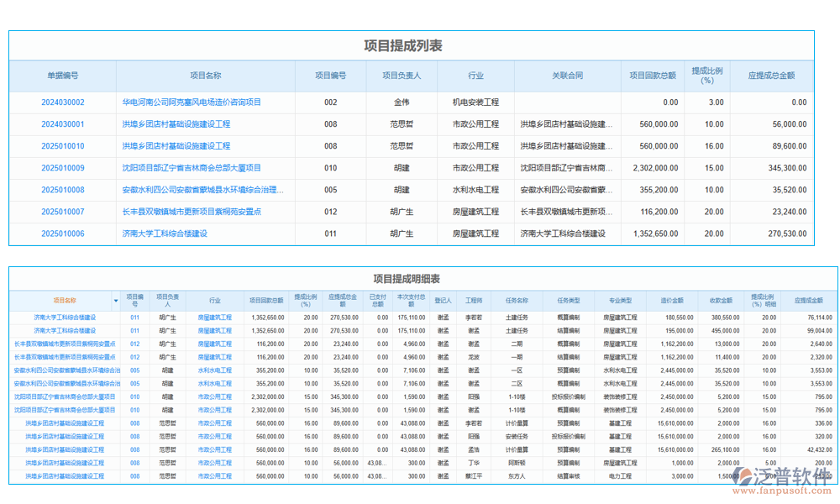Select document number 2025010009
The width and height of the screenshot is (840, 504).
coord(63,168)
